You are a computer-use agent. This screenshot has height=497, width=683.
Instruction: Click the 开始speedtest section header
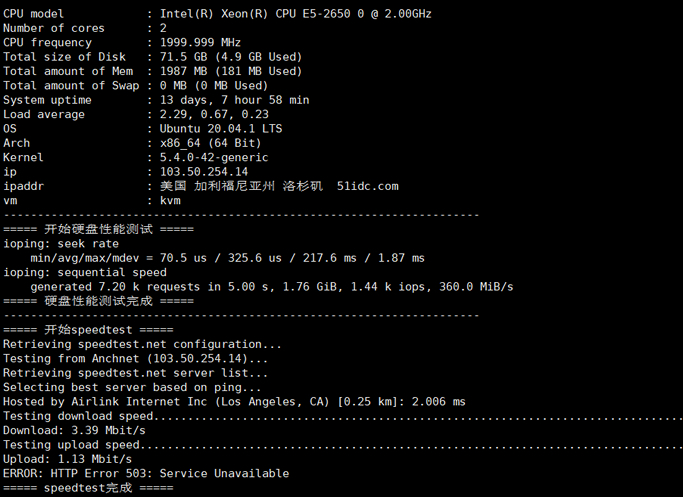coord(88,330)
